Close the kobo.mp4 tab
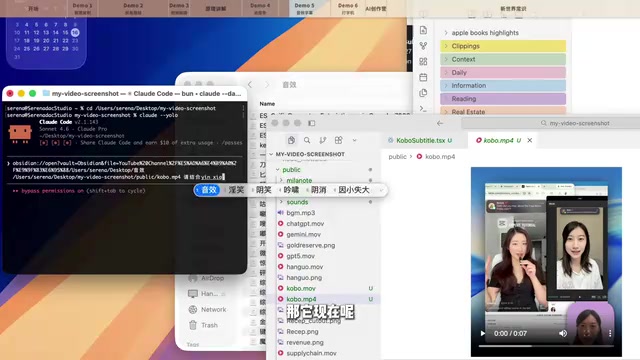 click(x=530, y=140)
